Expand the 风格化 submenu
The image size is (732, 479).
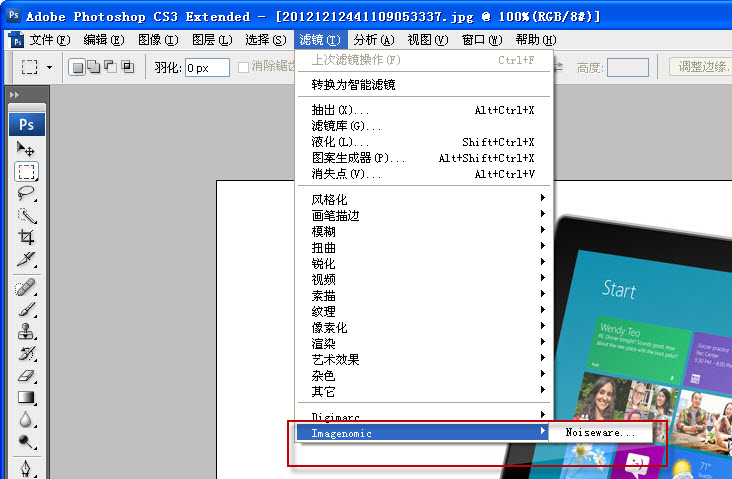pos(424,200)
